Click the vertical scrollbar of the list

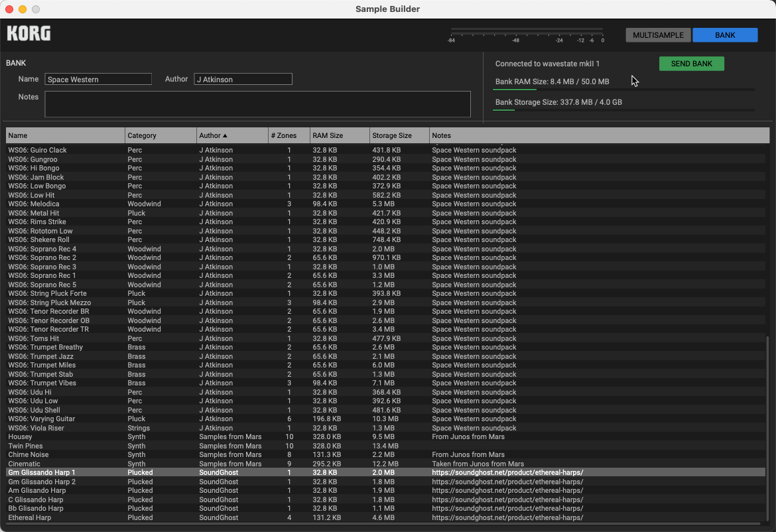(767, 428)
